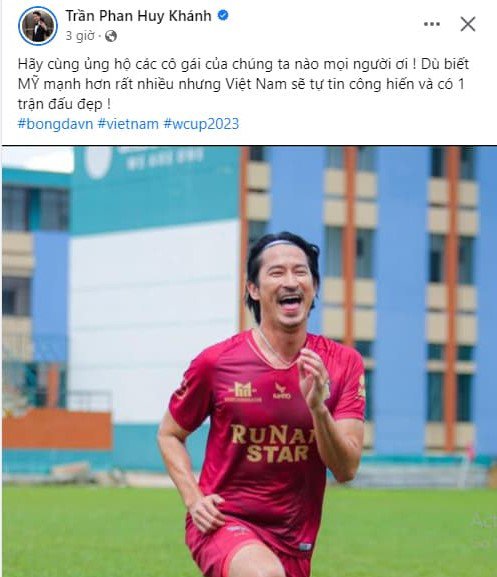
Task: Click the small bird logo on jersey
Action: pos(281,391)
